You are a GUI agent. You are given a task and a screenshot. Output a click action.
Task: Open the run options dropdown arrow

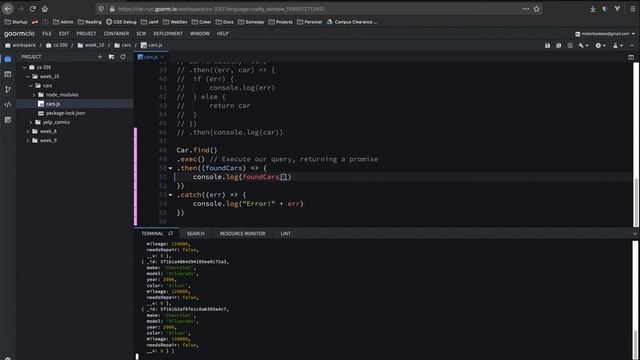pos(604,46)
